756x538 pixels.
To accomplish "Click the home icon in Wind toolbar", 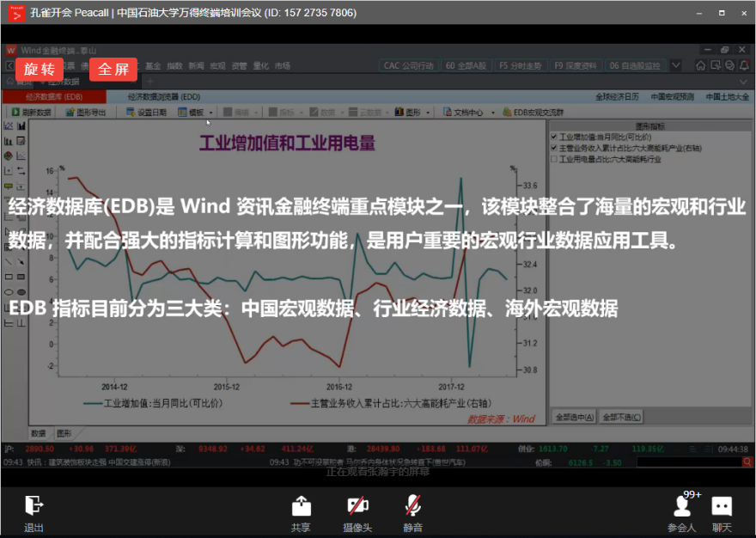I will [x=700, y=65].
